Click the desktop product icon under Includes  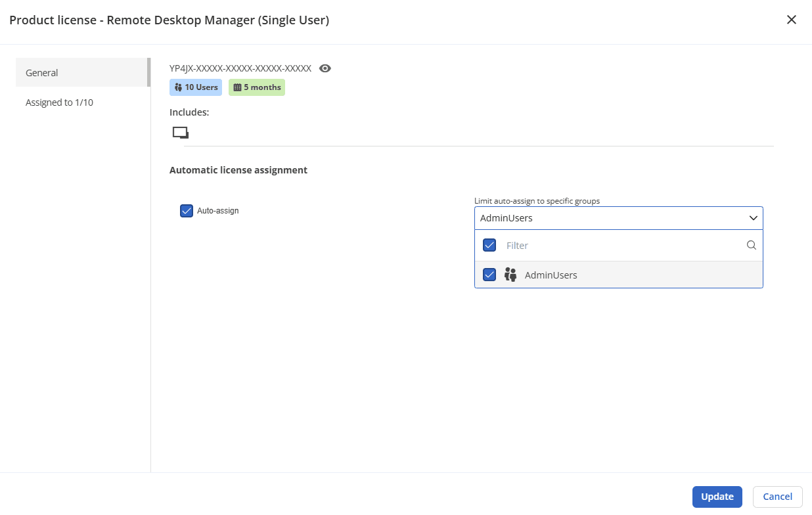180,133
